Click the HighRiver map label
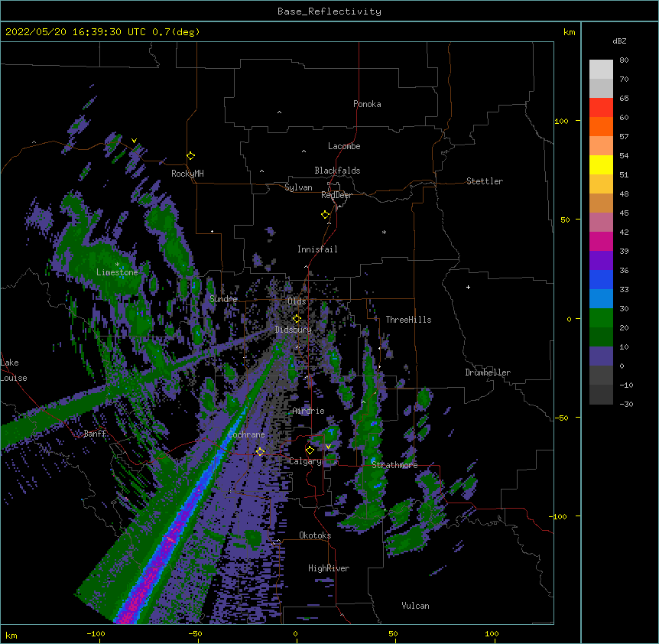This screenshot has height=644, width=659. [329, 568]
